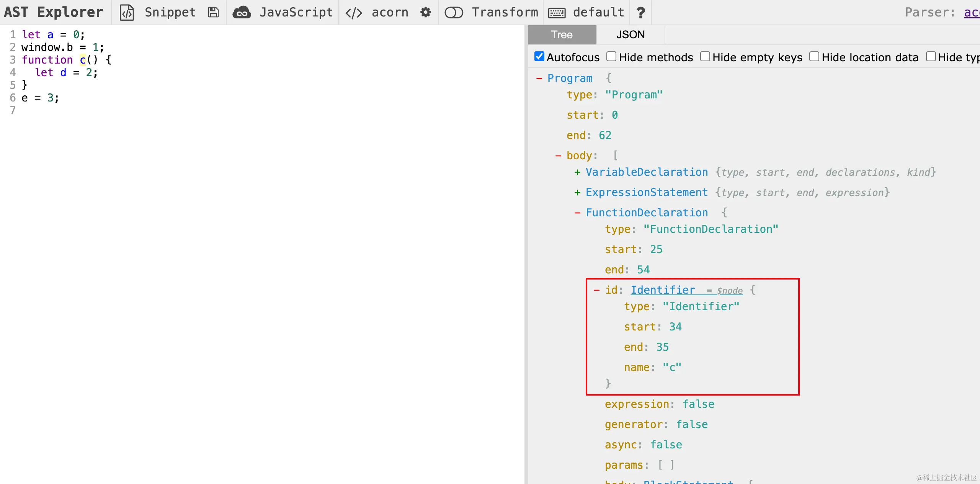Enable Hide location data checkbox

point(814,57)
